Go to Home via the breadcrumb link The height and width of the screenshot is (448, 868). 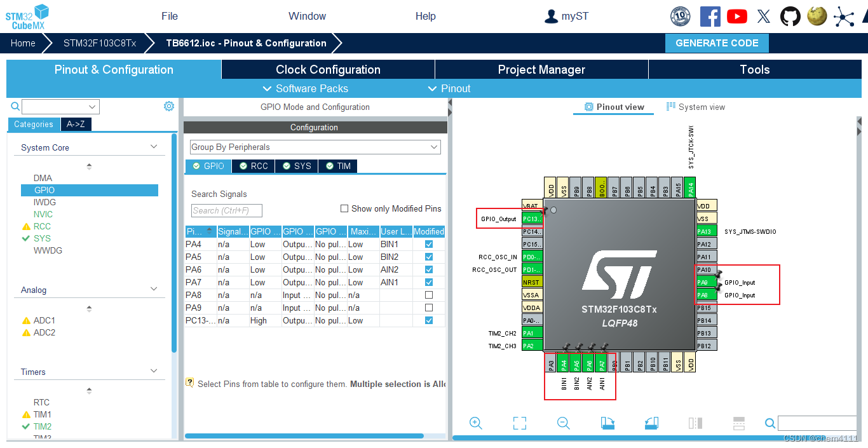(23, 43)
